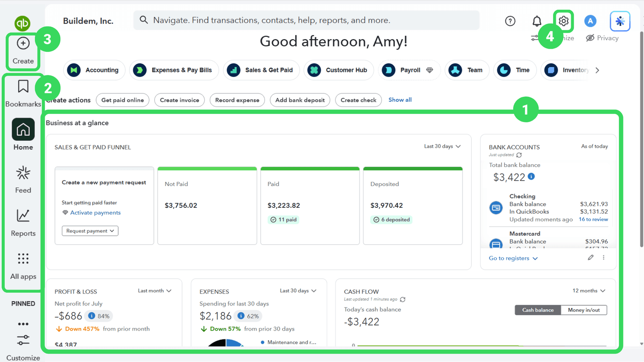Change Profit & Loss Last month period
Image resolution: width=644 pixels, height=362 pixels.
point(155,291)
